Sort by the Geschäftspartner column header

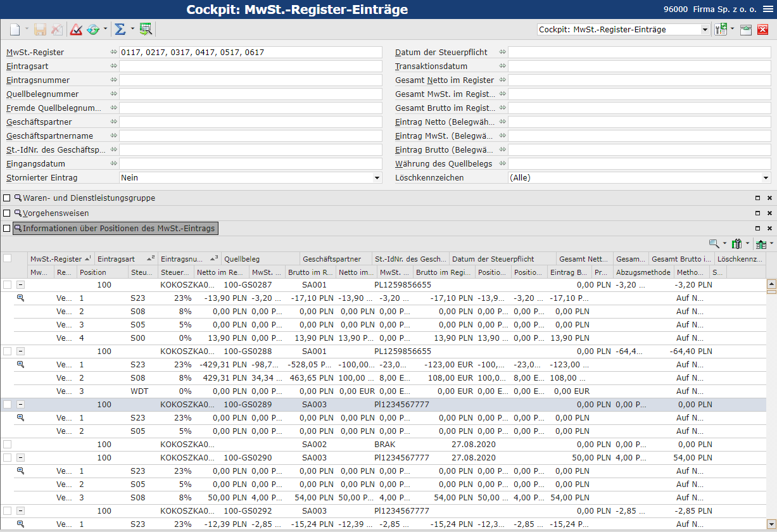pyautogui.click(x=335, y=259)
